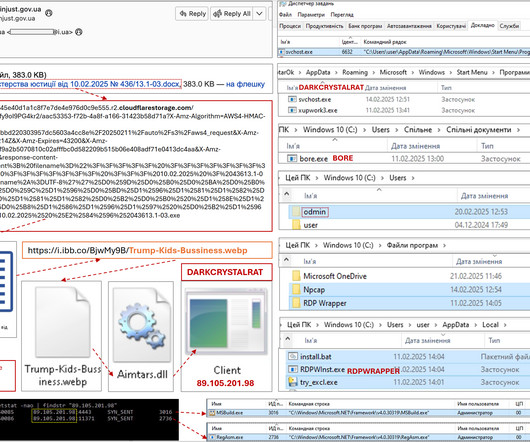Click the contact icon next to injust.gov.ua sender
This screenshot has width=530, height=442.
coord(49,13)
